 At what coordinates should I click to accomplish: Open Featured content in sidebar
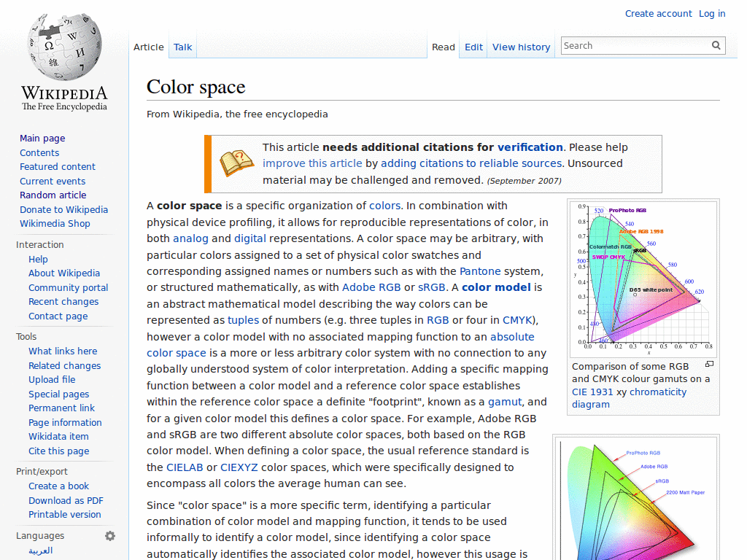(x=58, y=167)
